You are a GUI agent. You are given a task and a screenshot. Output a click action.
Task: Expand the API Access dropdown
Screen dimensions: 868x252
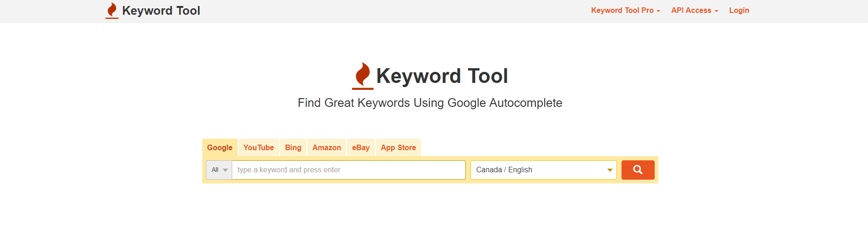click(694, 10)
